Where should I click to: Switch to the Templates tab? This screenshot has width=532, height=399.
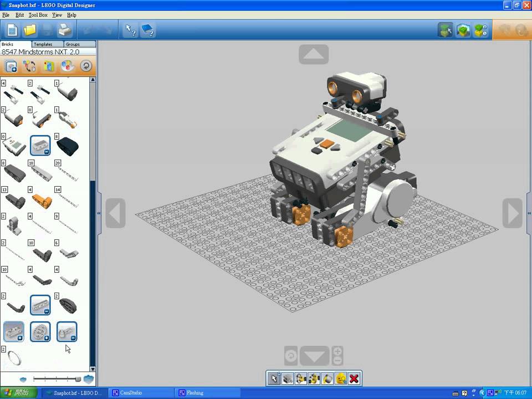pos(48,44)
